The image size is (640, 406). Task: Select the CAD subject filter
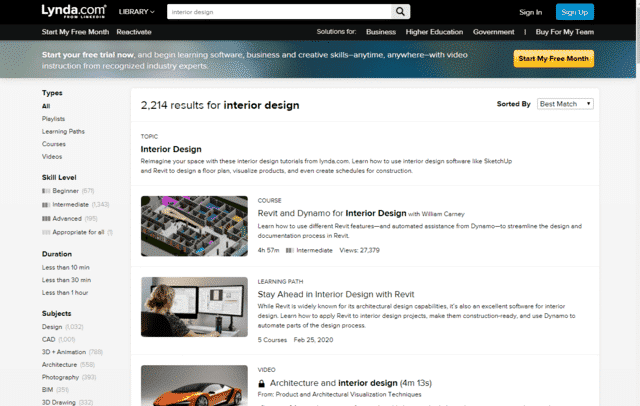click(49, 340)
